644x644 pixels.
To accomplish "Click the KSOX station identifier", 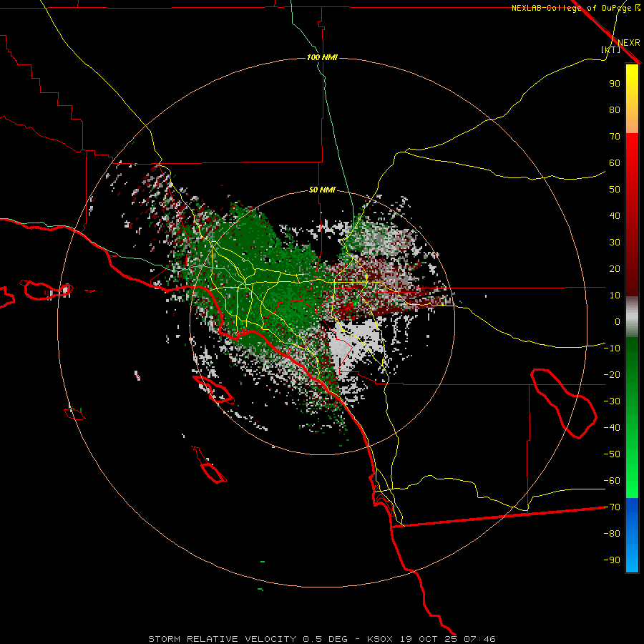I will coord(379,639).
